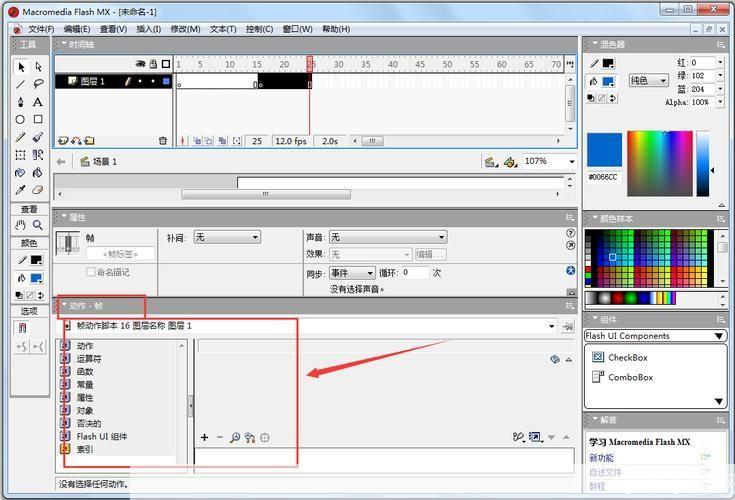
Task: Enable the Named Anchor checkbox
Action: 91,272
